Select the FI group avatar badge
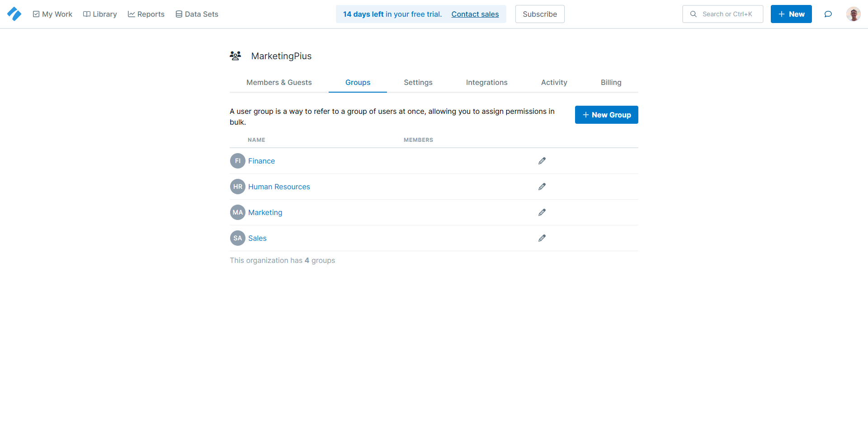This screenshot has height=435, width=868. point(237,161)
